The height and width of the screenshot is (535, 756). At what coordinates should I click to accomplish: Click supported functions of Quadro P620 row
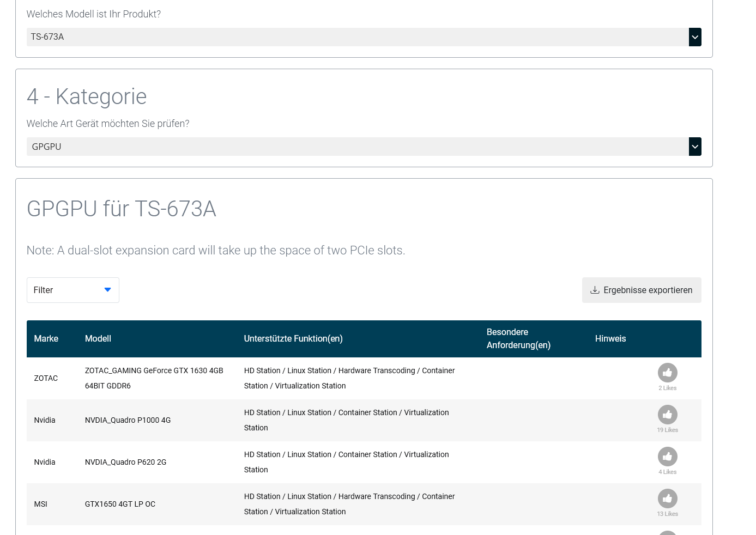[x=347, y=462]
